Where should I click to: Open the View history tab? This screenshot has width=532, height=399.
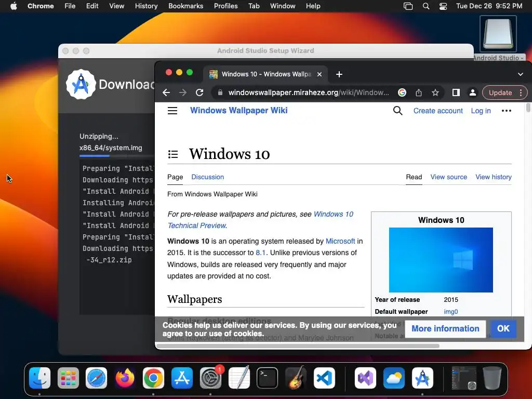coord(494,177)
